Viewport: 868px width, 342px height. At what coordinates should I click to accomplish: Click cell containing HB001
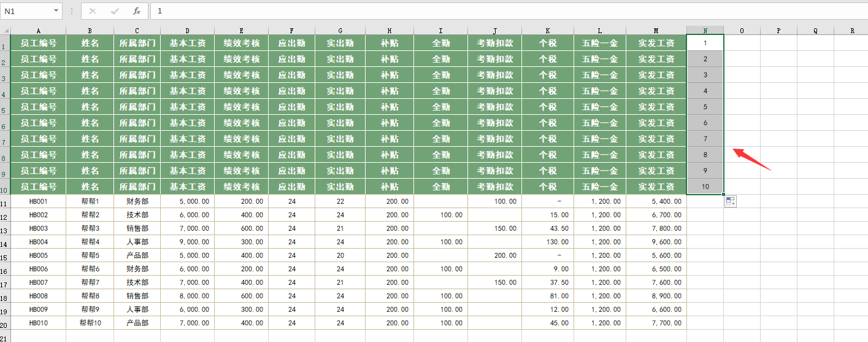click(39, 201)
